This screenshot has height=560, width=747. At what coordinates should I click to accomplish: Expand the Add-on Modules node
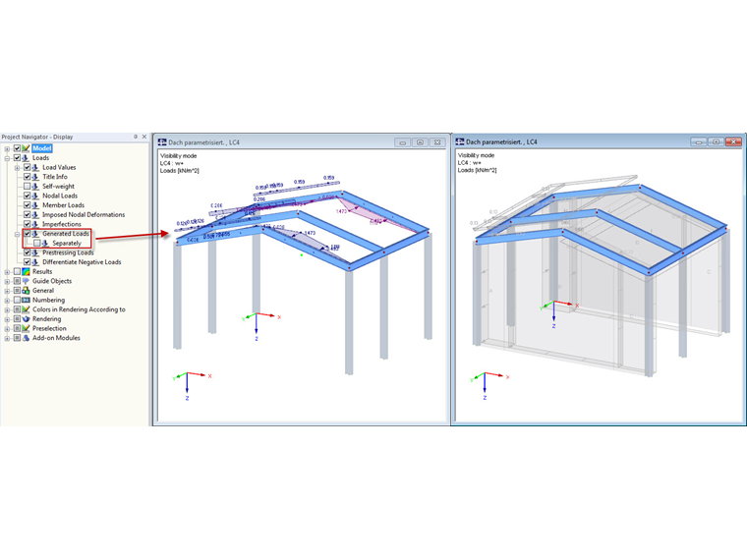7,339
